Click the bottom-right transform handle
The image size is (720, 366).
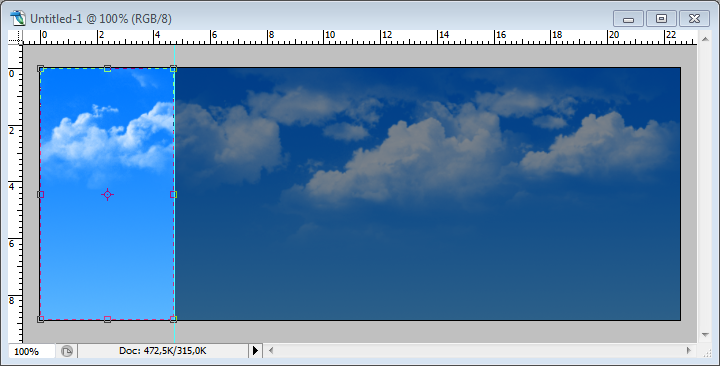[x=174, y=319]
